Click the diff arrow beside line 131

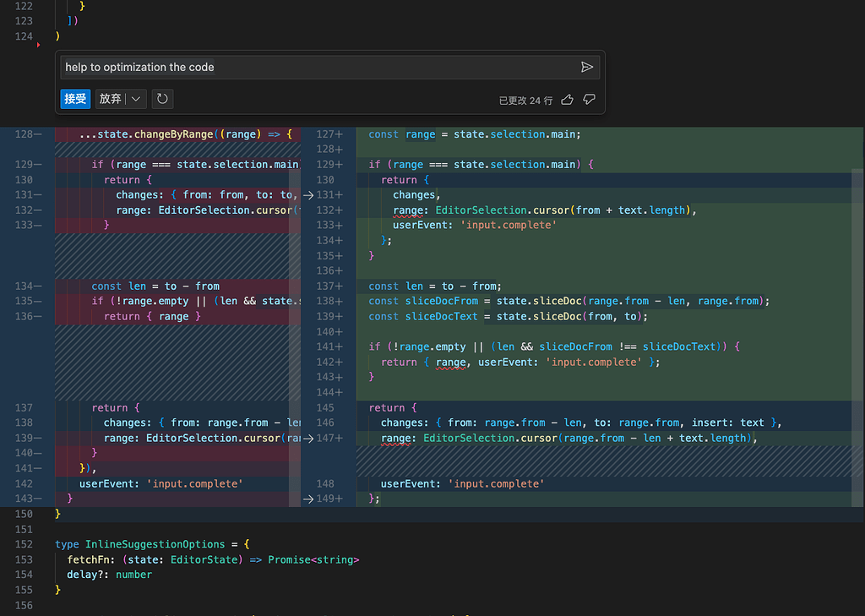coord(307,194)
